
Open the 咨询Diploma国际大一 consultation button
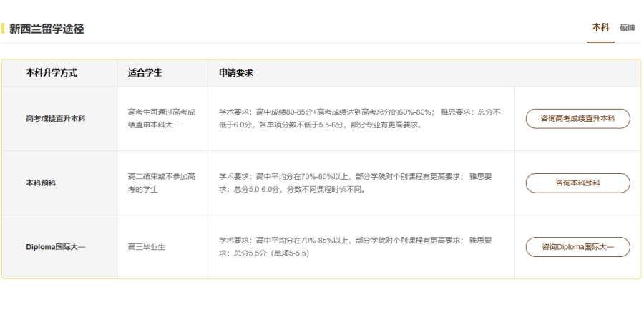577,247
